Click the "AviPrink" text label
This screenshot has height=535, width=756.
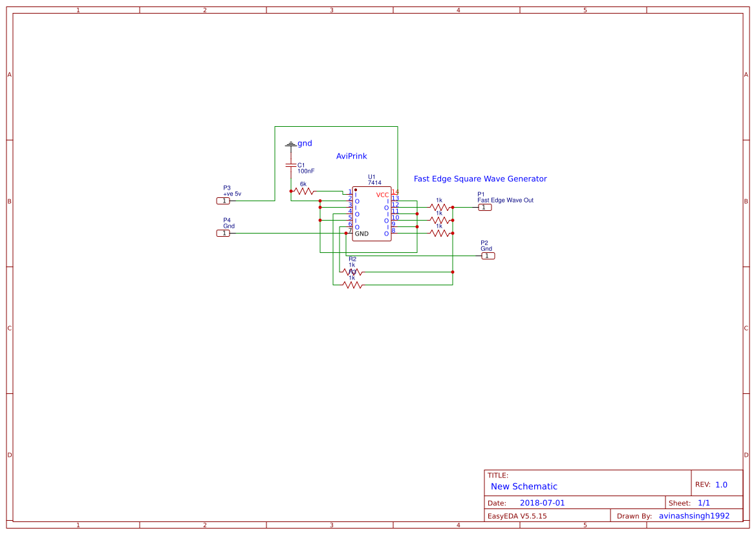click(351, 157)
